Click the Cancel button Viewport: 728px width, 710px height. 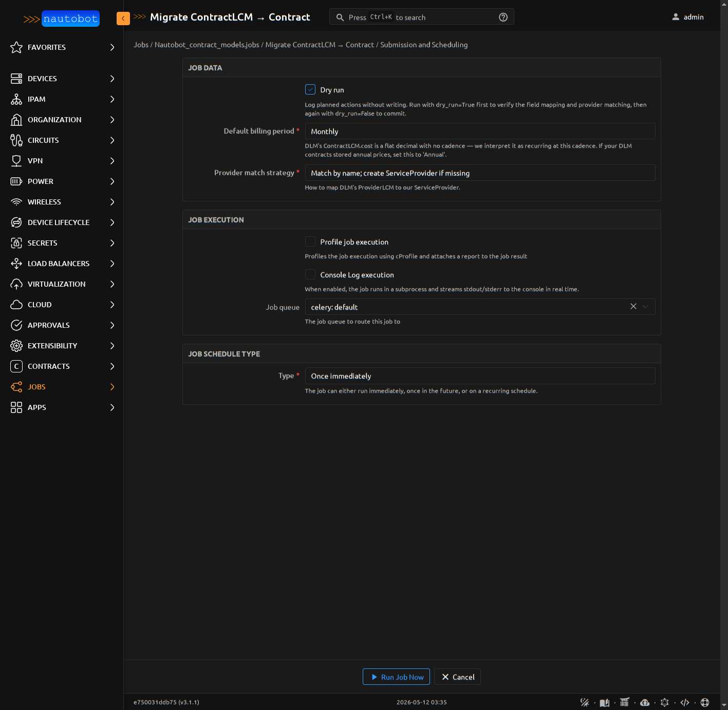click(x=457, y=677)
